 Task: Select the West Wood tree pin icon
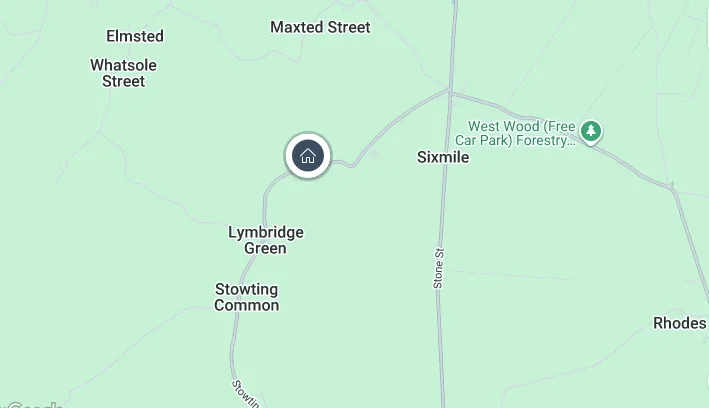coord(591,132)
